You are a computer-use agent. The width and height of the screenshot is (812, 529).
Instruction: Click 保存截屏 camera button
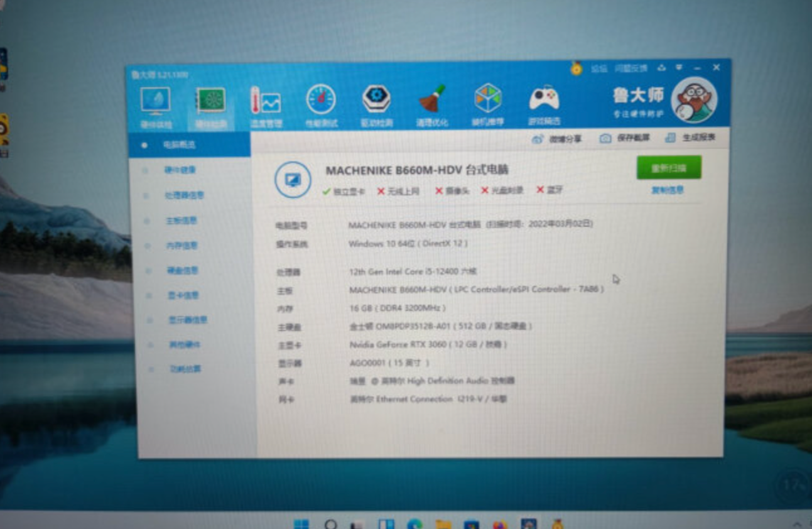tap(624, 138)
